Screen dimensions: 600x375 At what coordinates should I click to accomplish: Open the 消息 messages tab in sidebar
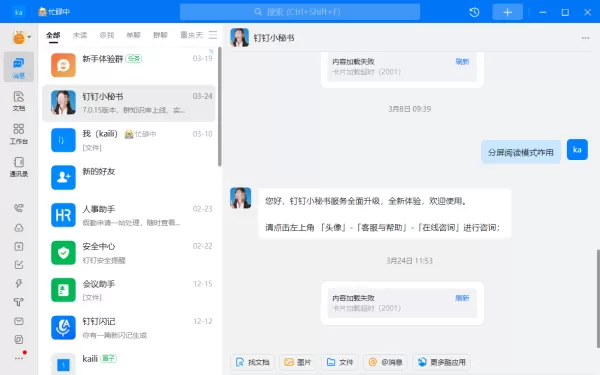tap(19, 67)
